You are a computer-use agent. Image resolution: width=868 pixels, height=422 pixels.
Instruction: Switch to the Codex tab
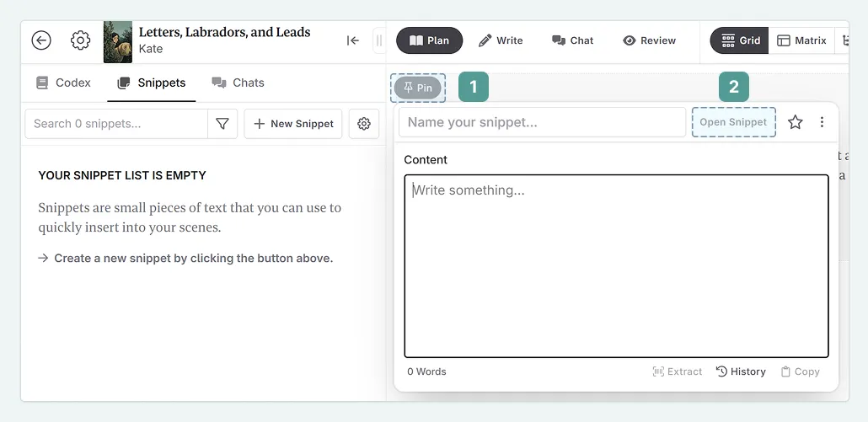63,83
